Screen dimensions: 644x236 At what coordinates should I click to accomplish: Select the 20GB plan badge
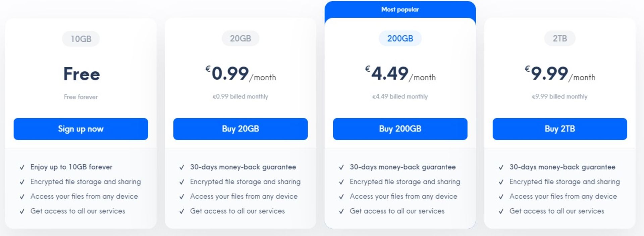click(240, 38)
